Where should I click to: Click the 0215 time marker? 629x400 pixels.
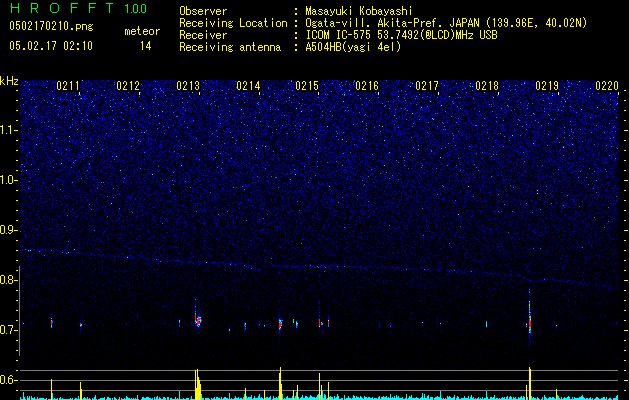coord(307,86)
